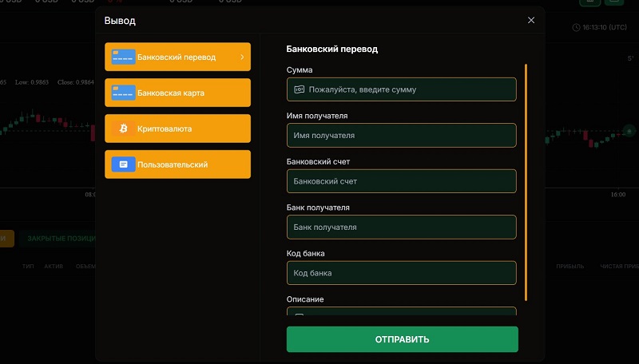This screenshot has width=639, height=364.
Task: Click the chevron arrow on Банковский перевод
Action: tap(242, 57)
